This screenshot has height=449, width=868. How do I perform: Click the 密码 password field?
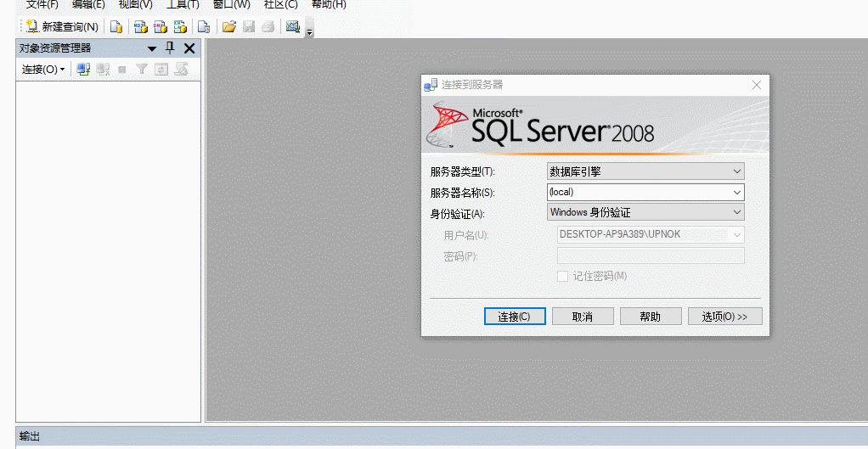click(x=651, y=255)
